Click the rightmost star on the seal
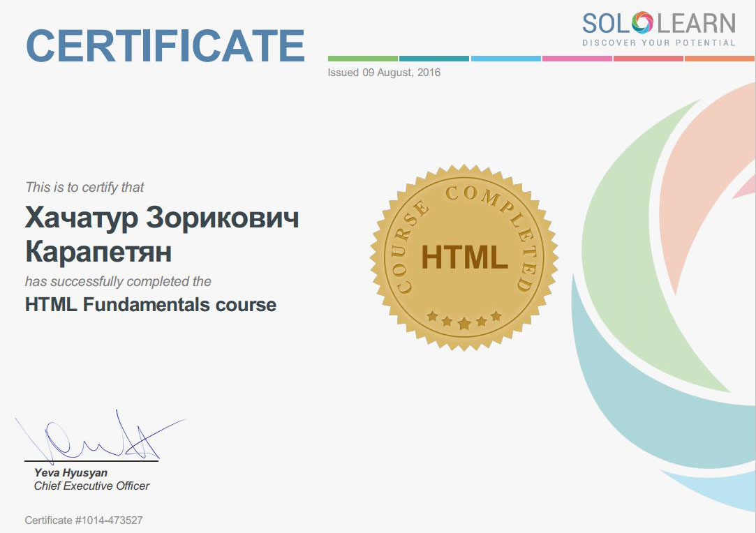This screenshot has width=756, height=533. pyautogui.click(x=496, y=316)
